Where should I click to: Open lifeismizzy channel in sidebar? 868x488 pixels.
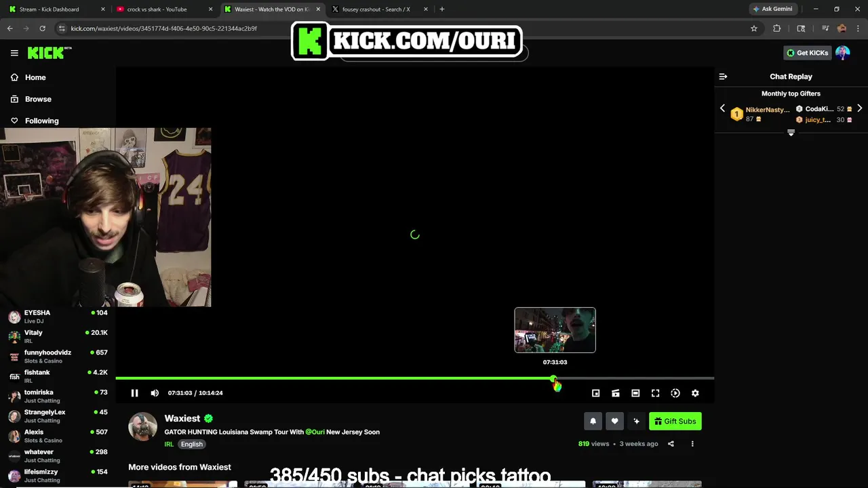tap(58, 476)
